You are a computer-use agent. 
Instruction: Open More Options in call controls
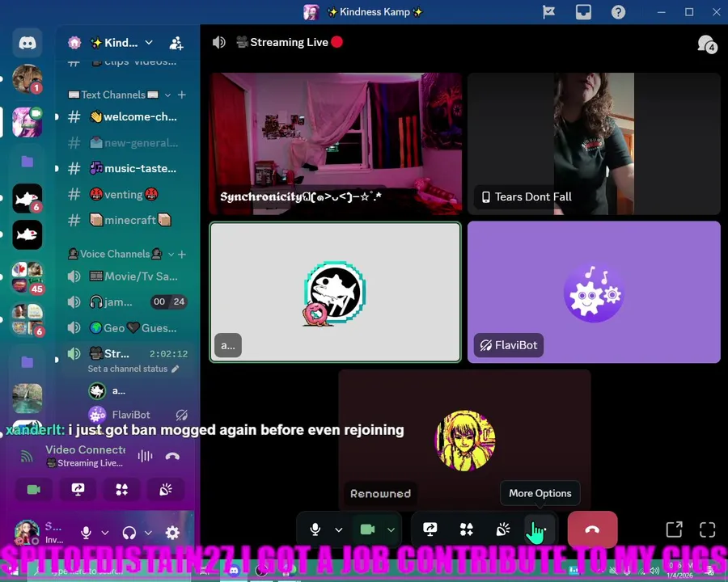[540, 529]
